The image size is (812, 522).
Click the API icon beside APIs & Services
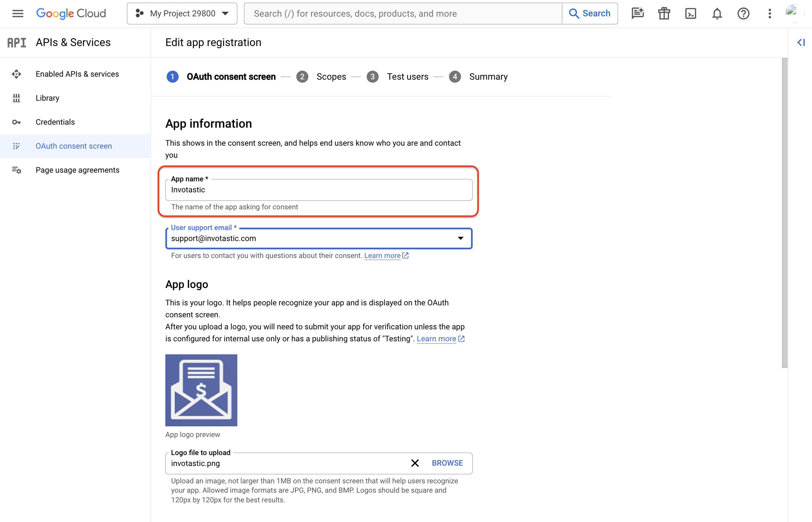[x=17, y=42]
